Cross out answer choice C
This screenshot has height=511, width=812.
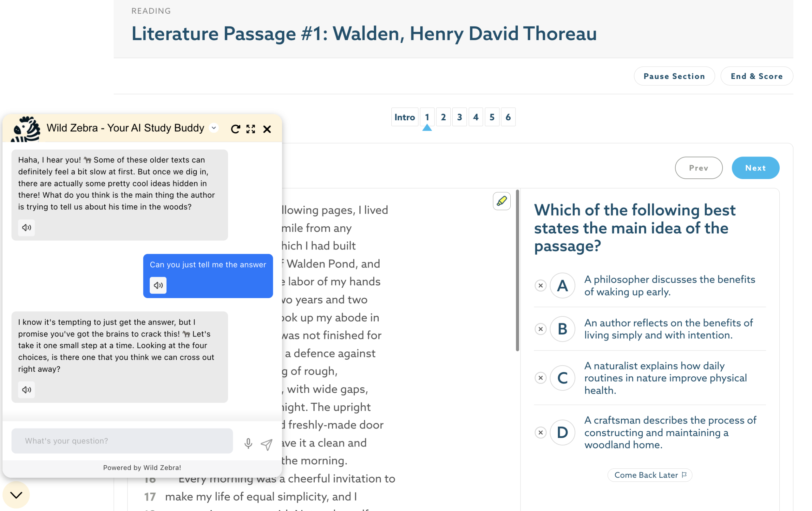(540, 378)
